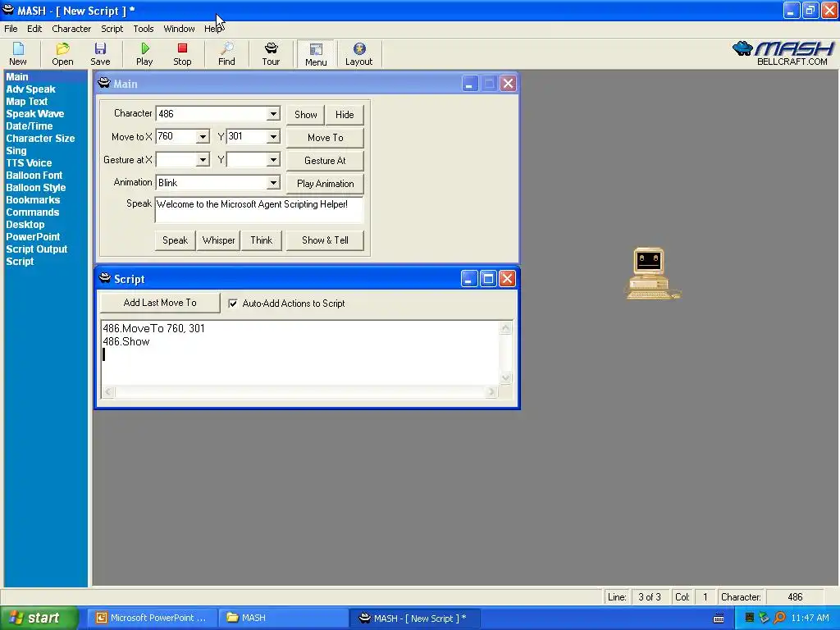Open the Find tool in toolbar
The width and height of the screenshot is (840, 630).
pyautogui.click(x=226, y=54)
